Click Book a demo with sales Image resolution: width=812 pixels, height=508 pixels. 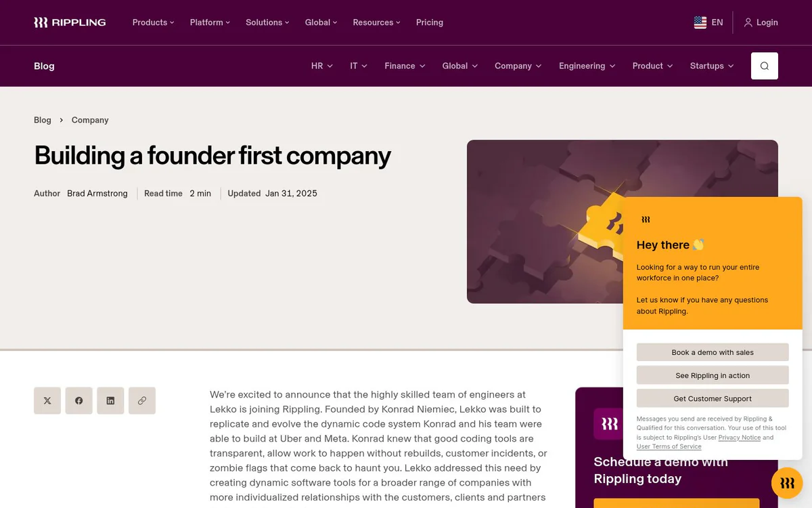pos(713,352)
